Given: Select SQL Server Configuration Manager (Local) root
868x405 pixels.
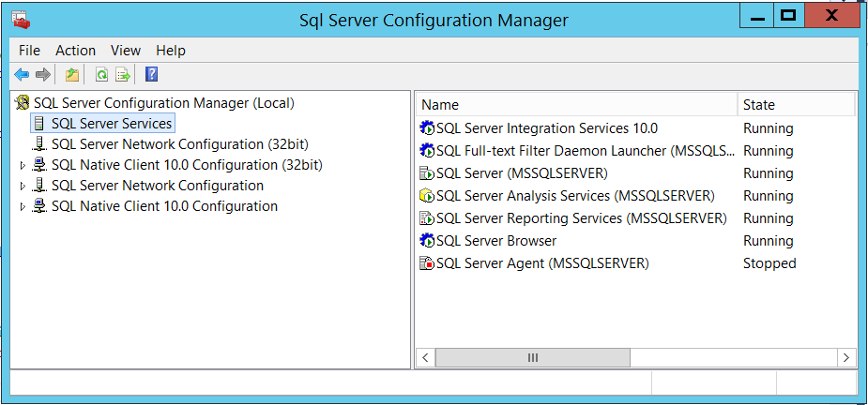Looking at the screenshot, I should tap(164, 103).
